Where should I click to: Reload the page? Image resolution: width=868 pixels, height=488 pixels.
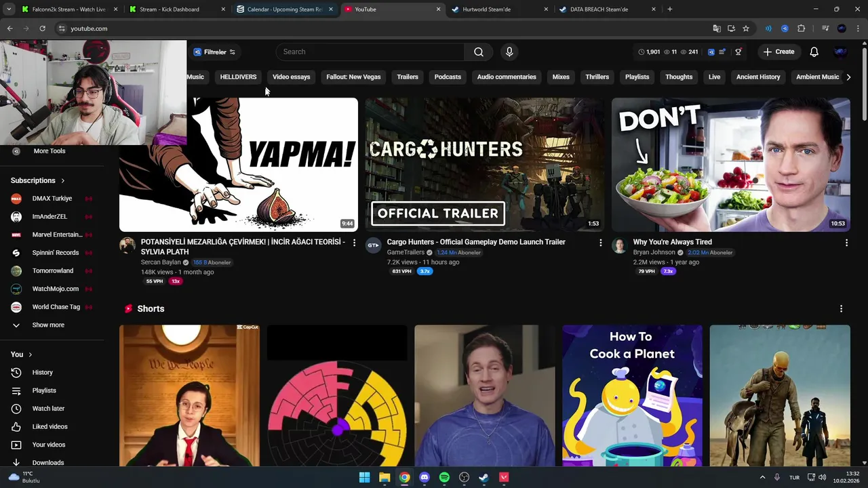point(42,28)
